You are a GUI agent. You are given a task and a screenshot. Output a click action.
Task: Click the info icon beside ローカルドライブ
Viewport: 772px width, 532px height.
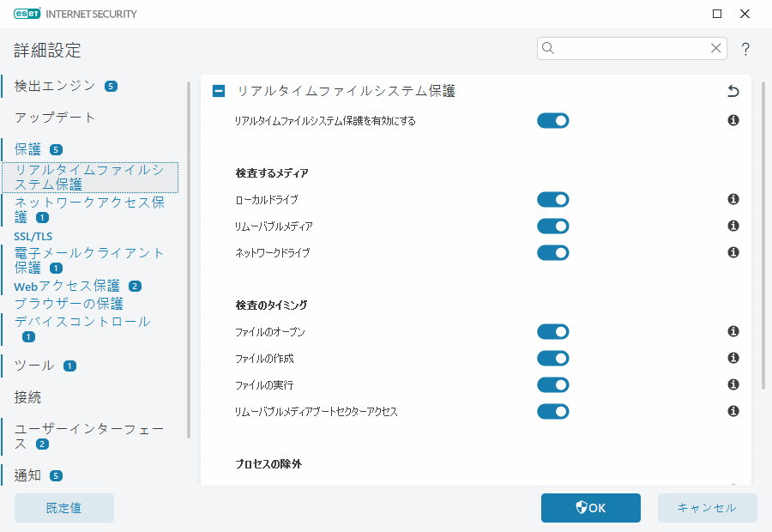733,199
